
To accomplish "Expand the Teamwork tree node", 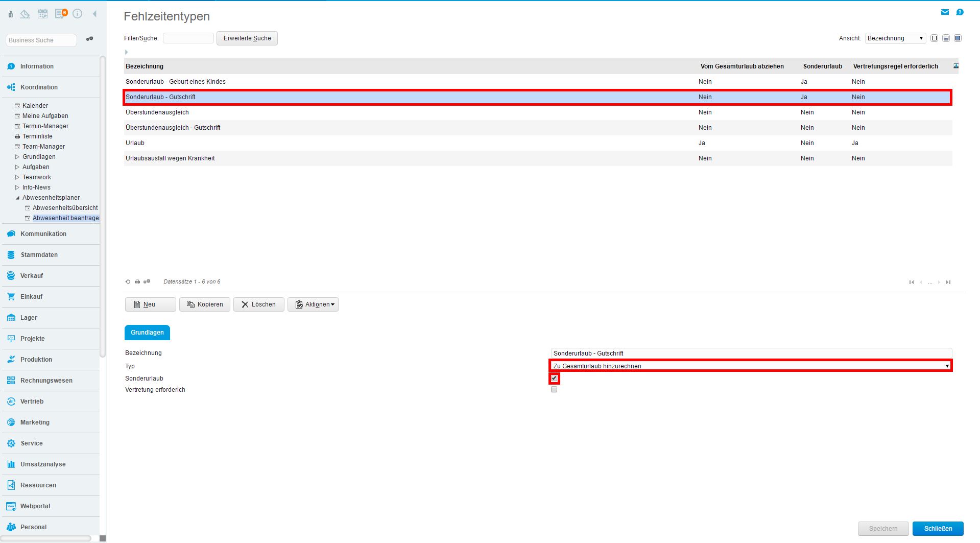I will pyautogui.click(x=17, y=177).
